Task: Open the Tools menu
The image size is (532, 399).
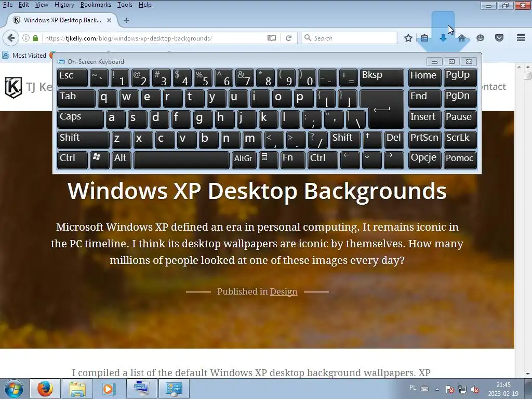Action: [x=125, y=5]
